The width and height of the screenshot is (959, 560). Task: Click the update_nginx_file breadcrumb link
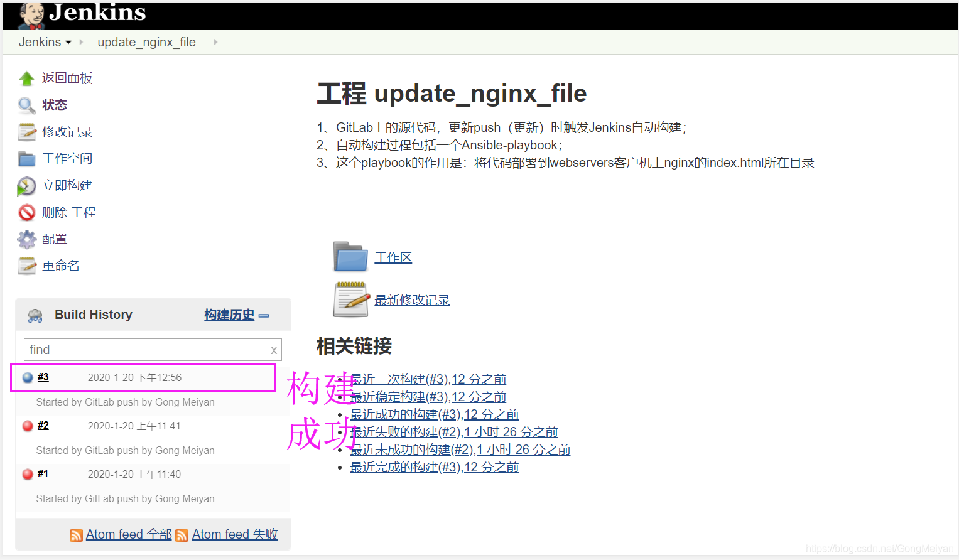click(146, 42)
